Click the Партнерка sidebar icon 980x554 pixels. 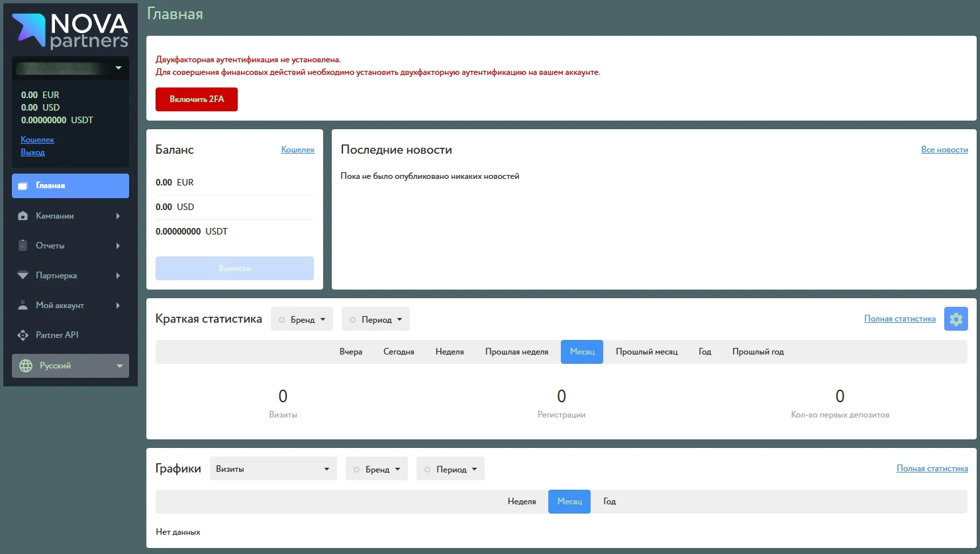(x=23, y=275)
